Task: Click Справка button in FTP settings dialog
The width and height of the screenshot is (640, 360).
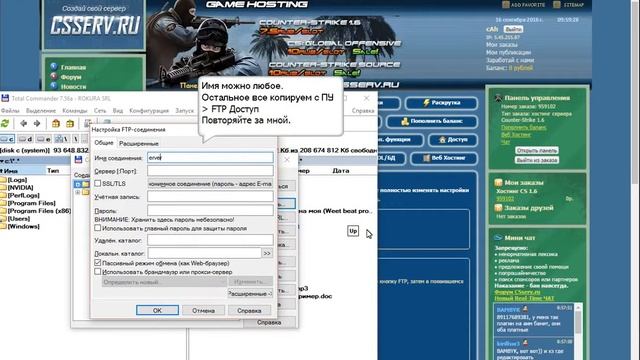Action: pyautogui.click(x=249, y=310)
